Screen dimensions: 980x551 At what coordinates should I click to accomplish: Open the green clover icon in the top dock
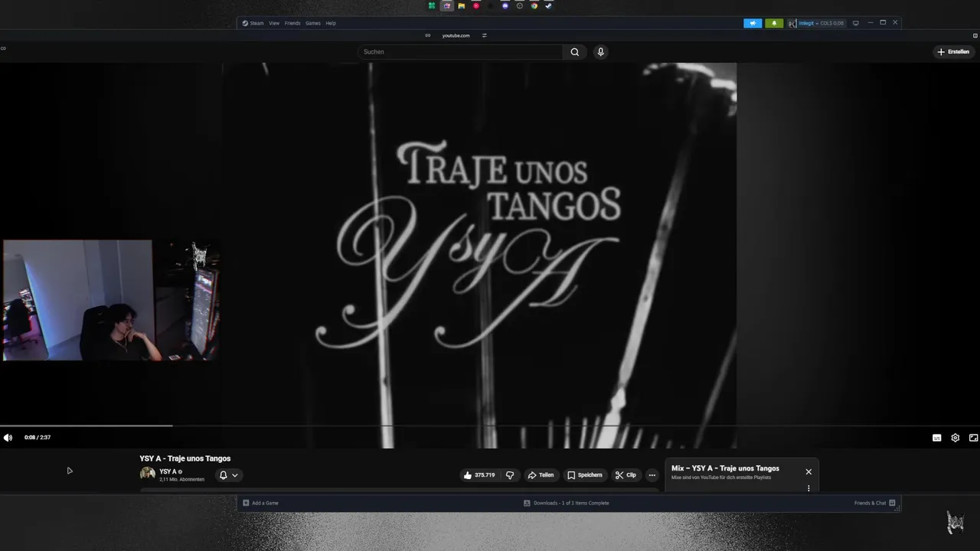432,5
